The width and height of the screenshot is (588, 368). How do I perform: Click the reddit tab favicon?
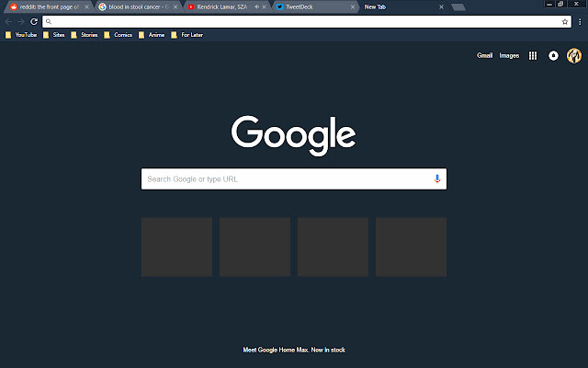click(14, 6)
